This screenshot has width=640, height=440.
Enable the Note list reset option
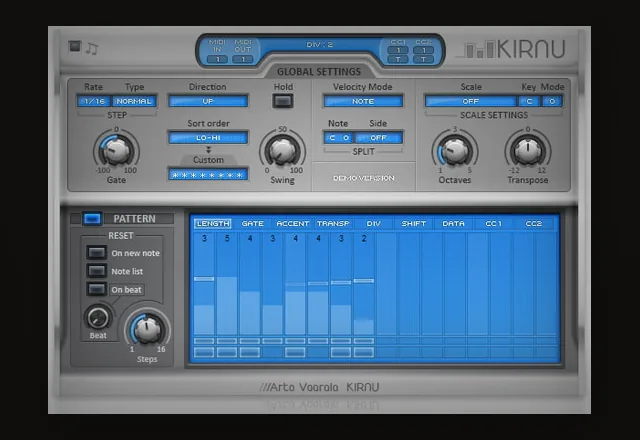(x=96, y=271)
